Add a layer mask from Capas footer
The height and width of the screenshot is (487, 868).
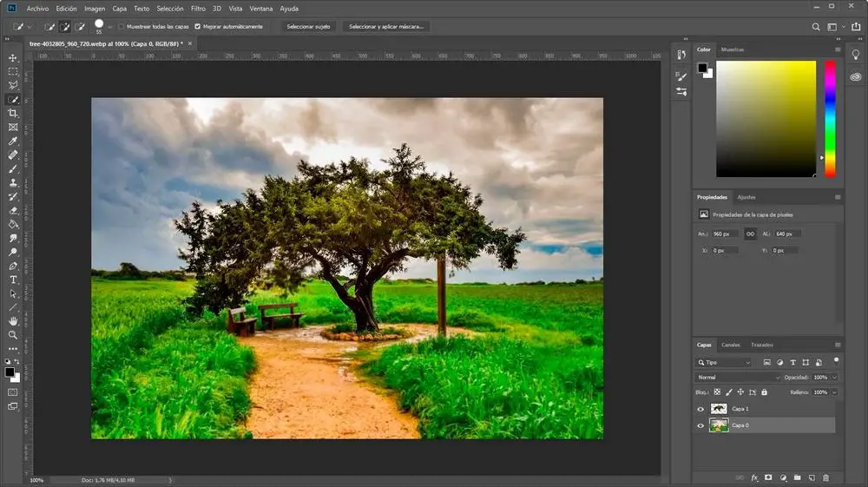click(768, 477)
